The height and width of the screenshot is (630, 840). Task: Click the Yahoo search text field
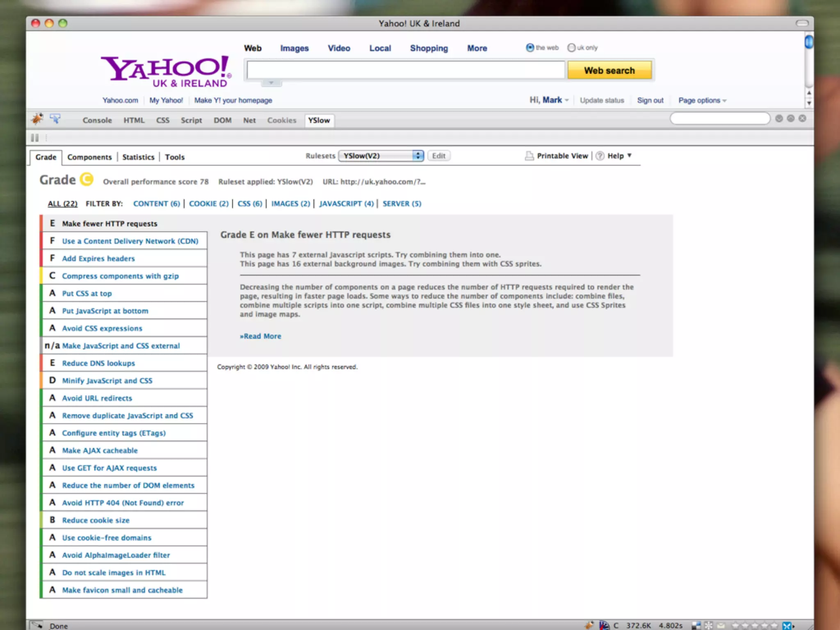pos(405,70)
